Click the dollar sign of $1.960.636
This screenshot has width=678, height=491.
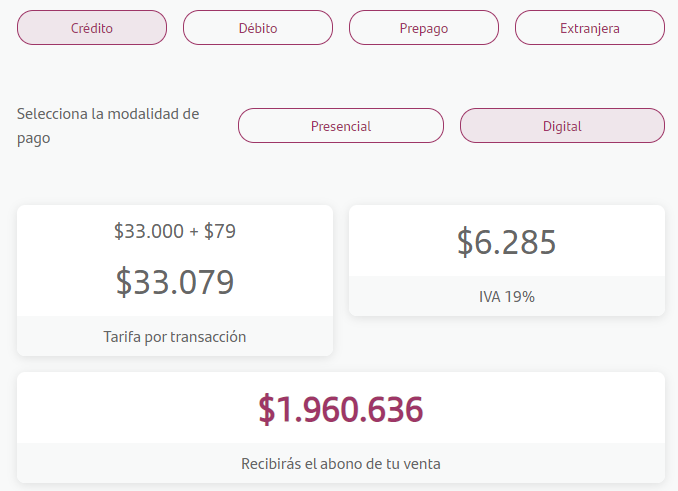click(x=266, y=409)
